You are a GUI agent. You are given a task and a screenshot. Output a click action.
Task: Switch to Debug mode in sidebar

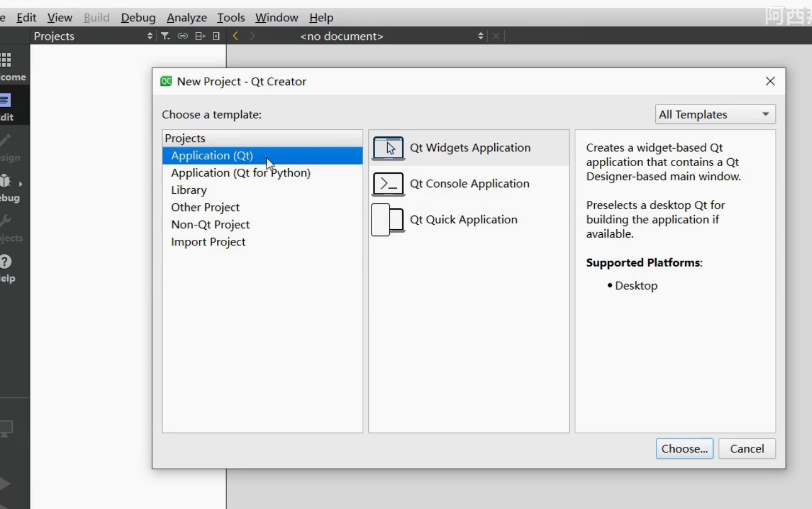click(8, 188)
